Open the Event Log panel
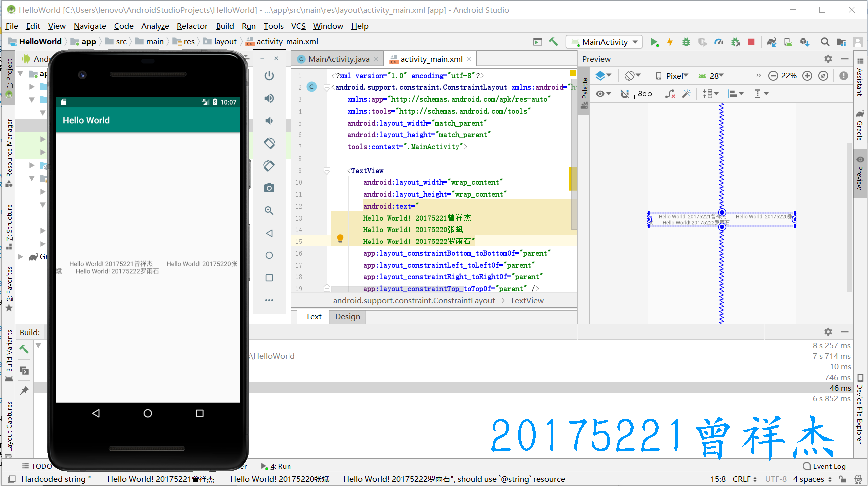The image size is (868, 486). click(x=824, y=466)
